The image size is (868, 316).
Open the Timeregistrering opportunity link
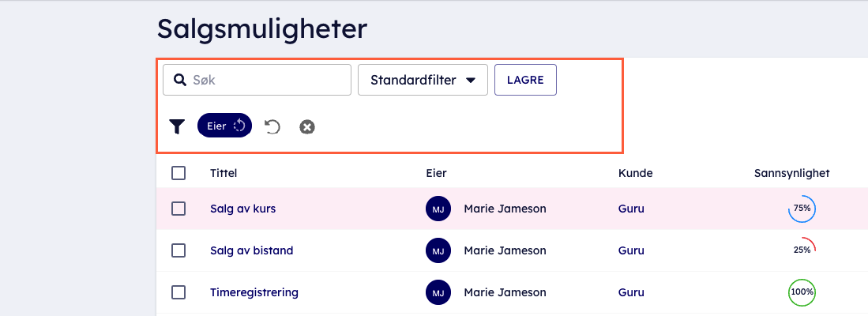pyautogui.click(x=254, y=292)
